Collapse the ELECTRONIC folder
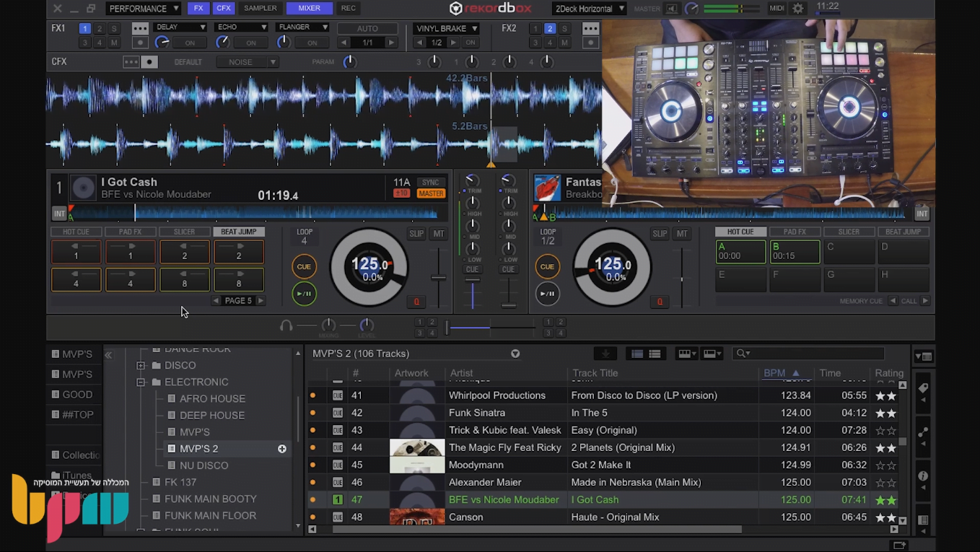This screenshot has height=552, width=980. pyautogui.click(x=141, y=382)
